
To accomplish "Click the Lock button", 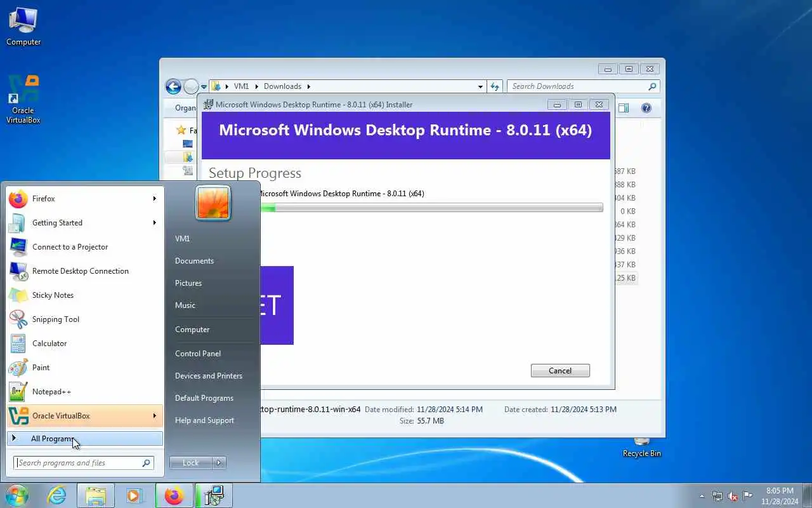I will click(x=191, y=463).
